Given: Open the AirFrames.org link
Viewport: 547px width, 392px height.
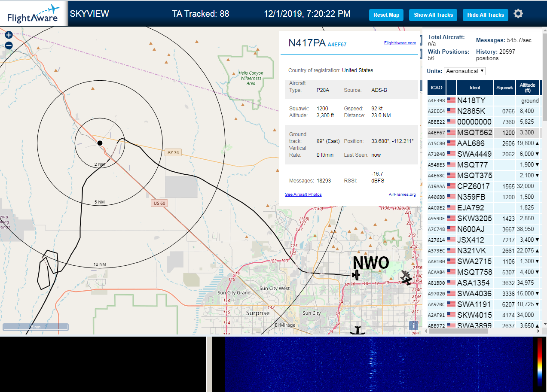Looking at the screenshot, I should click(x=402, y=194).
